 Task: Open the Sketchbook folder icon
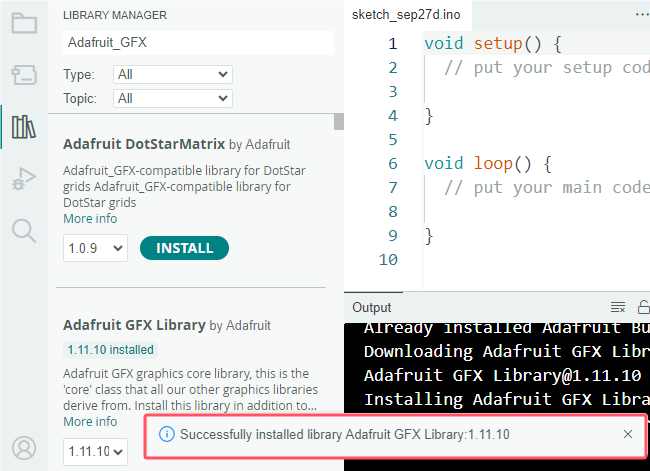tap(24, 23)
